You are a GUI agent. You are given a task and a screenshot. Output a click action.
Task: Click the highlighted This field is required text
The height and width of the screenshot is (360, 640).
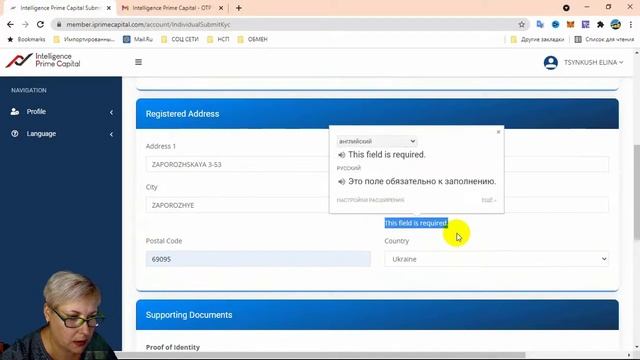(x=416, y=223)
